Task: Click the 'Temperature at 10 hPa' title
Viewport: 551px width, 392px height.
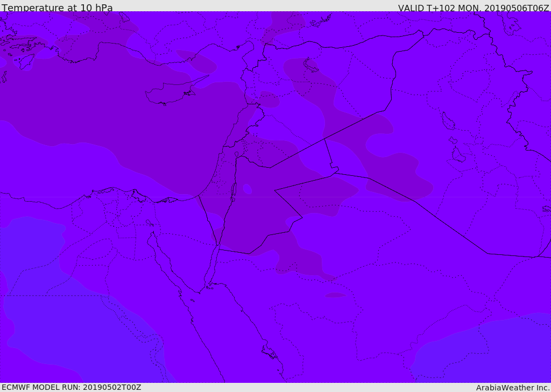Action: click(x=57, y=8)
